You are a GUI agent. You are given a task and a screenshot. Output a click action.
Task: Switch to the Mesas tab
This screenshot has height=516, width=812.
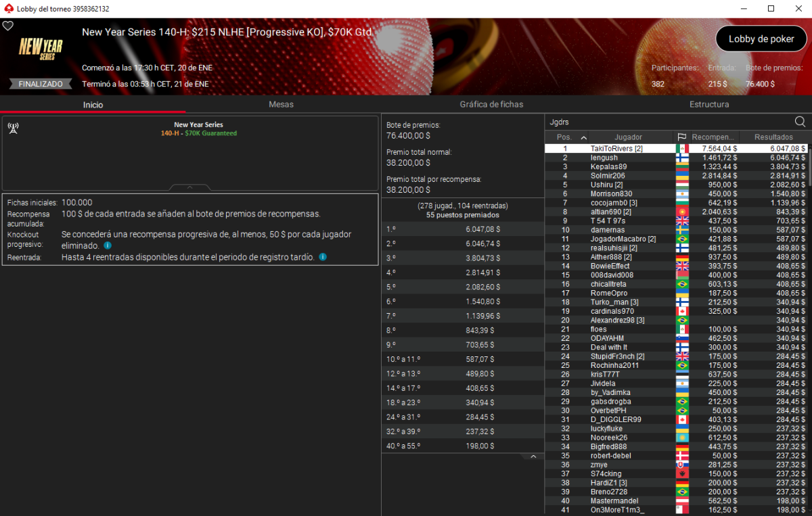point(281,105)
